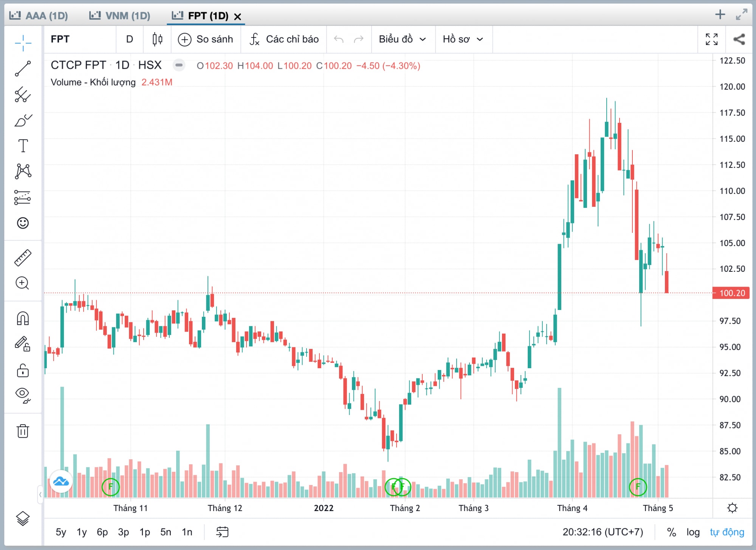Toggle log scale mode

[693, 532]
